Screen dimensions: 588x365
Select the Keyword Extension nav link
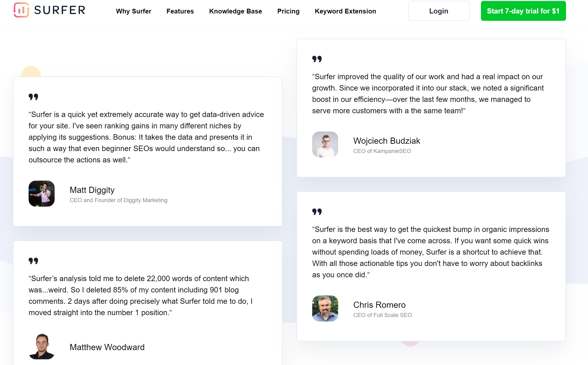[x=345, y=11]
